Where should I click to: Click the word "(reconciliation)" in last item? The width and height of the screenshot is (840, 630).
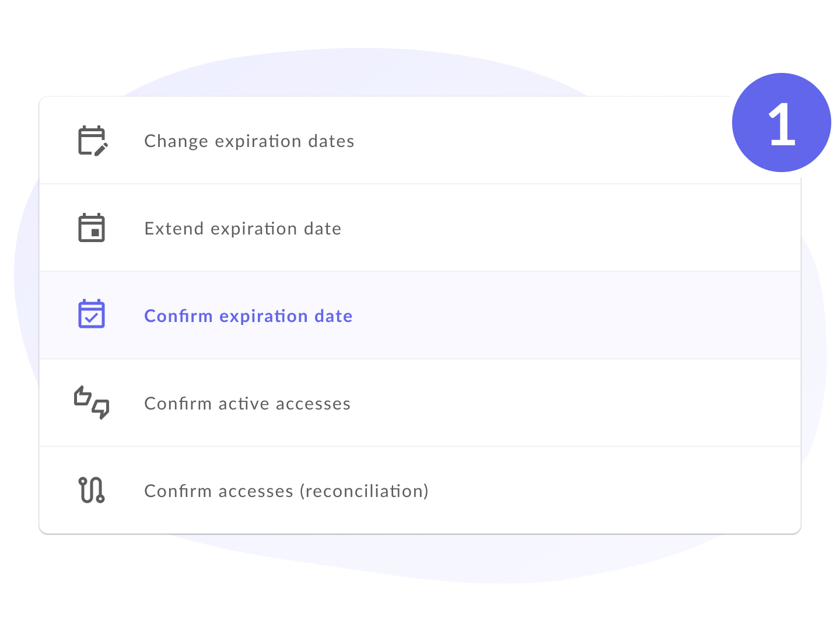point(365,491)
